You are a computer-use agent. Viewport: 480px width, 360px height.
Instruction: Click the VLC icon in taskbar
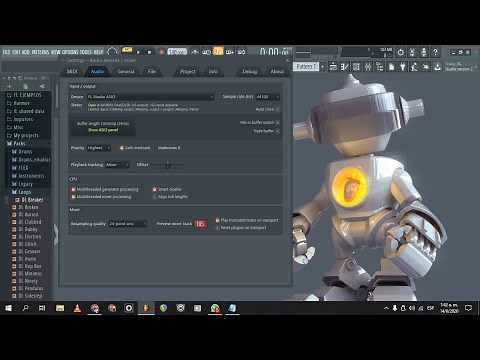77,308
